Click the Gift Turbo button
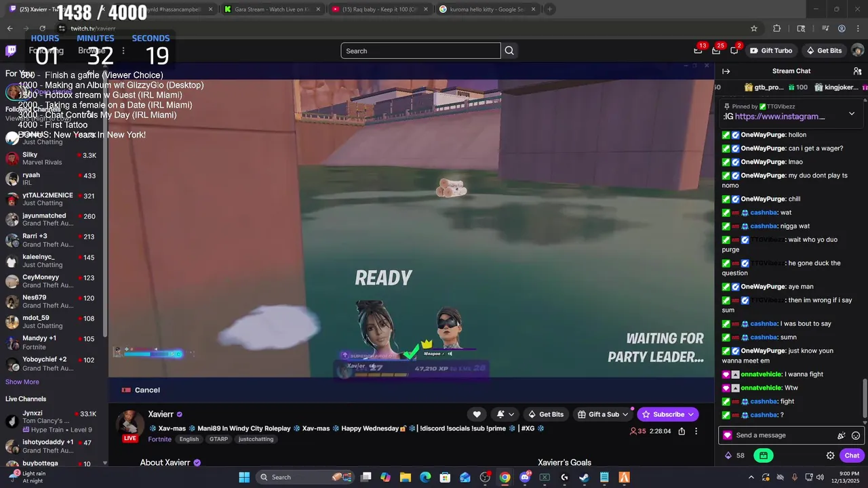 pyautogui.click(x=771, y=51)
